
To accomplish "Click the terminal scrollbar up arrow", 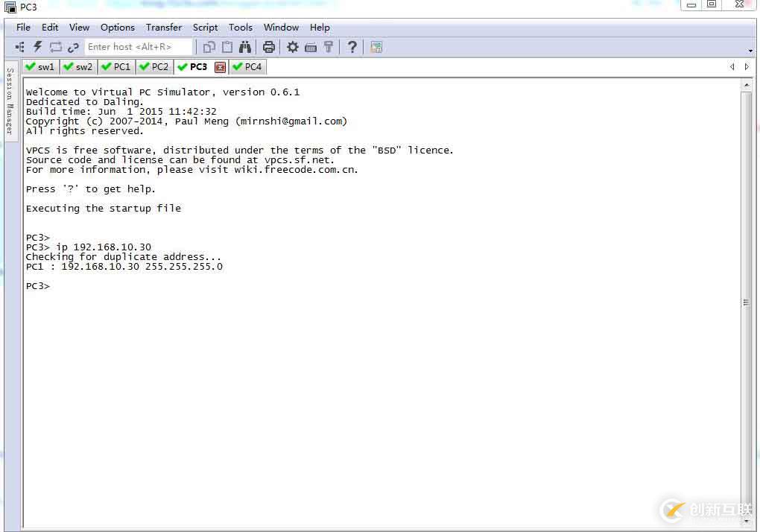I will click(747, 85).
